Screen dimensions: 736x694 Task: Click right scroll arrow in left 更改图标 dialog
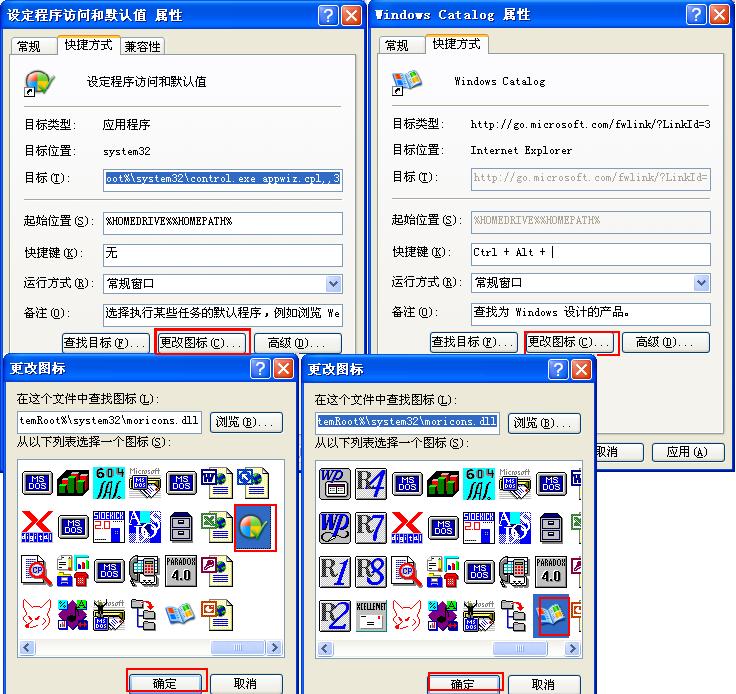[275, 648]
